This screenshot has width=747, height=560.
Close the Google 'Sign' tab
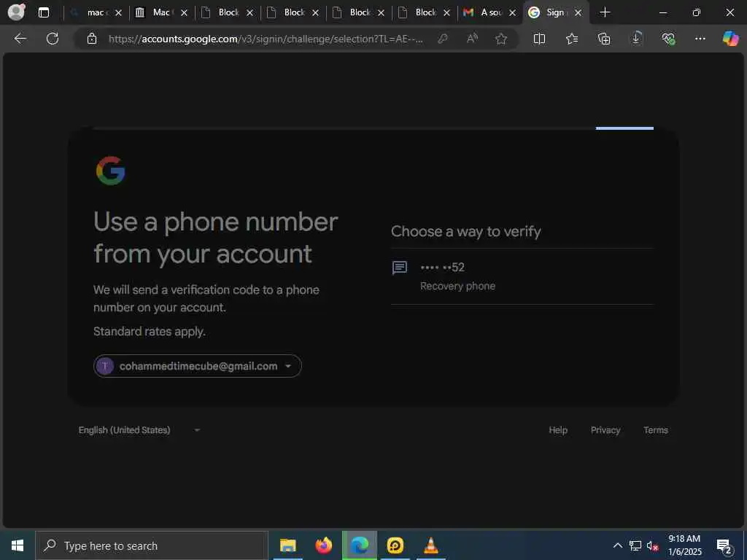coord(578,13)
